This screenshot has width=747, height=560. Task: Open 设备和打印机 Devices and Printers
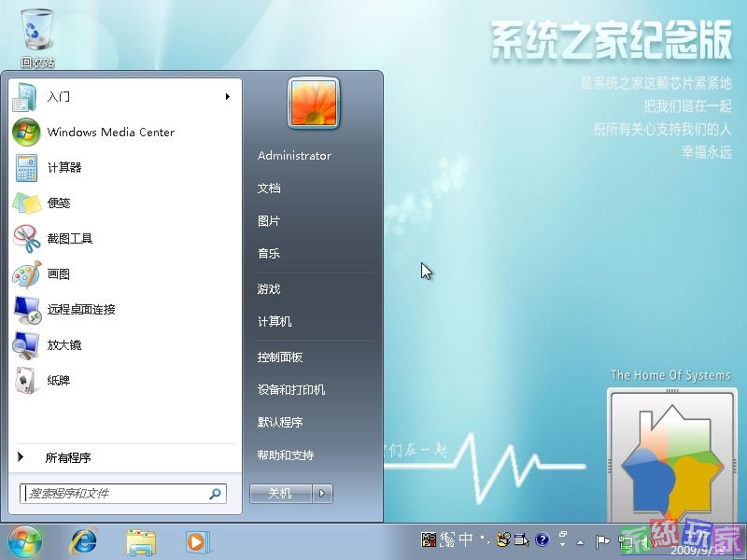[x=291, y=390]
